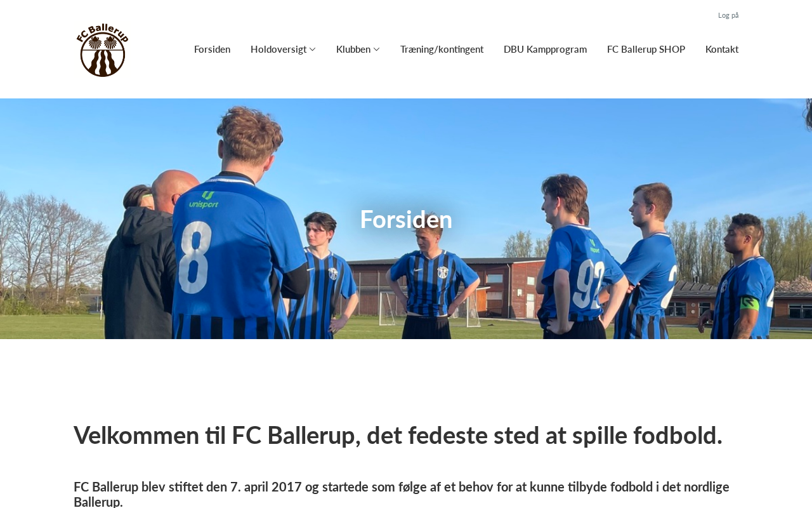Click the paragraph about 7. april 2017
The height and width of the screenshot is (508, 812).
coord(402,494)
